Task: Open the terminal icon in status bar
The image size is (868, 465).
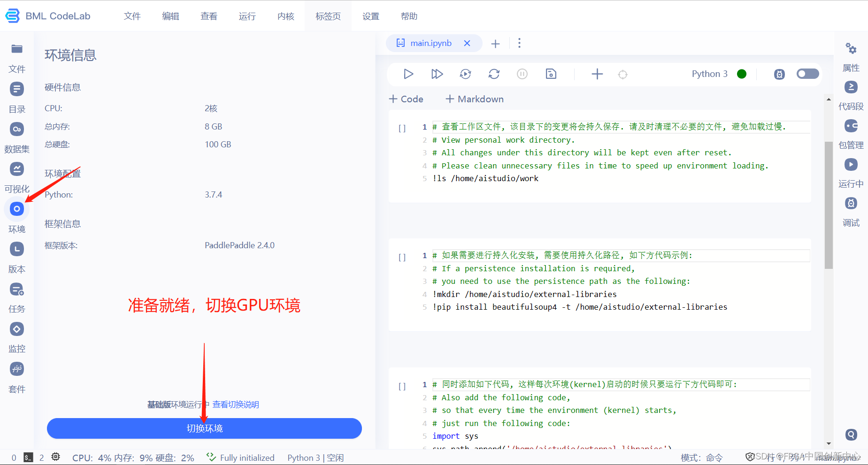Action: coord(29,457)
